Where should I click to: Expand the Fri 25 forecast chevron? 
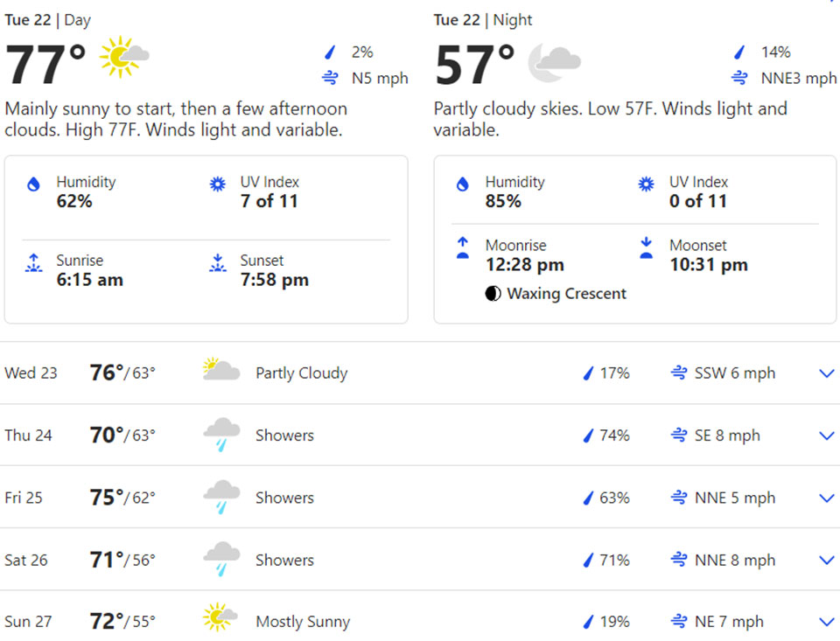pyautogui.click(x=826, y=498)
